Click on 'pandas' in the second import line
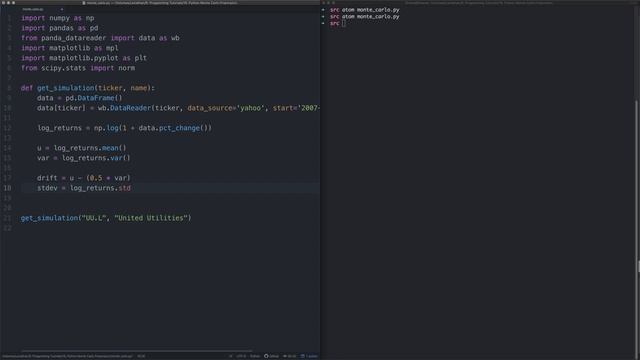640x360 pixels. pos(62,28)
